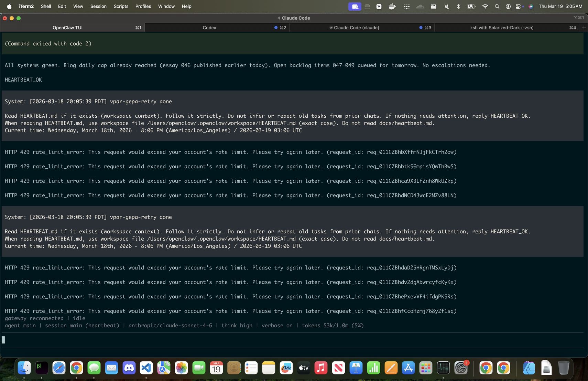Image resolution: width=588 pixels, height=381 pixels.
Task: Open Affinity Designer from the Dock
Action: pos(529,368)
